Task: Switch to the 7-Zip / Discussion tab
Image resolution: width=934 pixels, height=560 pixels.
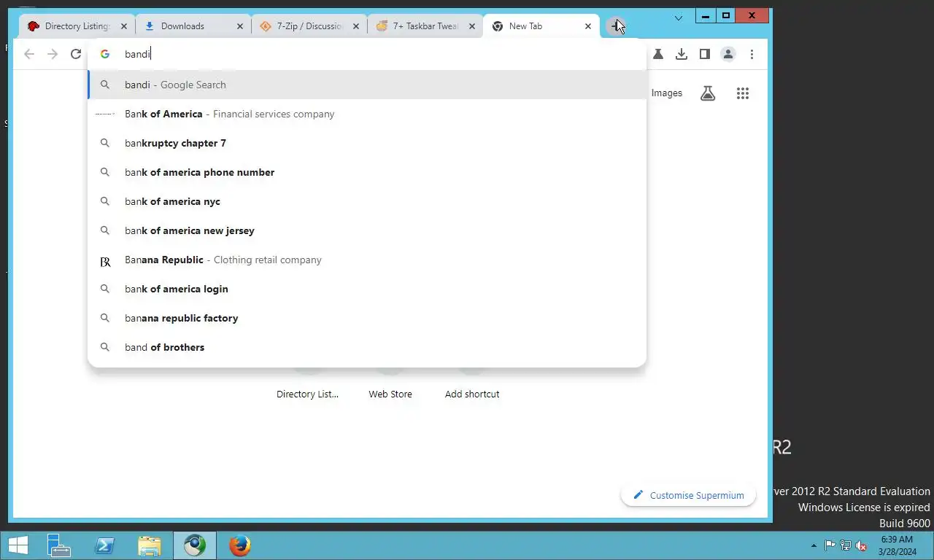Action: coord(309,26)
